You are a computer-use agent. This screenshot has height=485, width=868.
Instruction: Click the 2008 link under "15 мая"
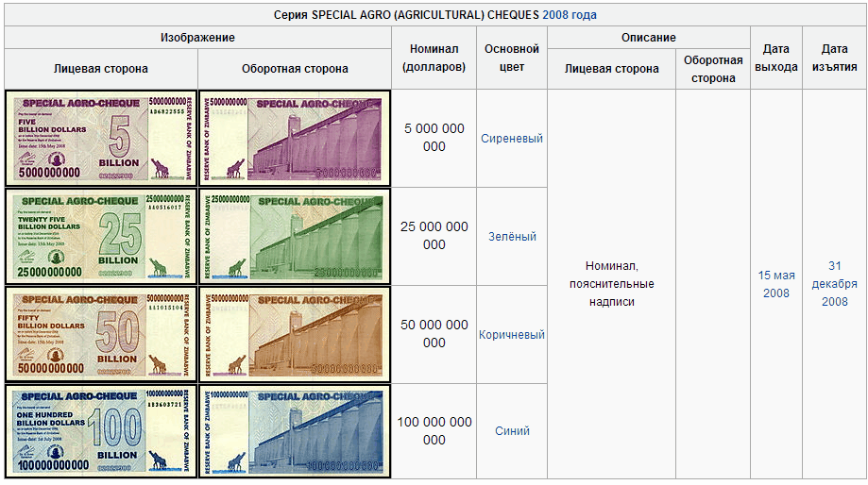[x=776, y=293]
